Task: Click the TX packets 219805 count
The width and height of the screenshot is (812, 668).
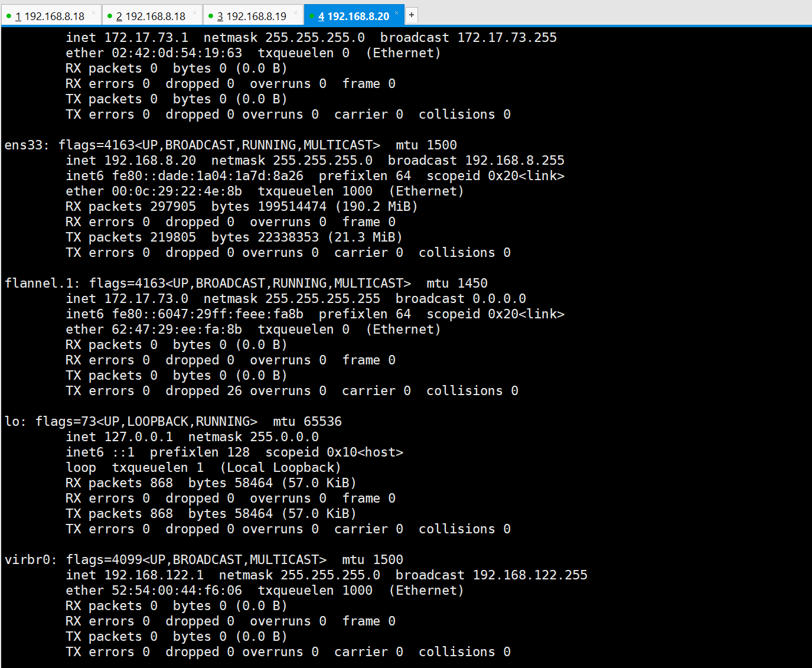Action: pyautogui.click(x=173, y=237)
